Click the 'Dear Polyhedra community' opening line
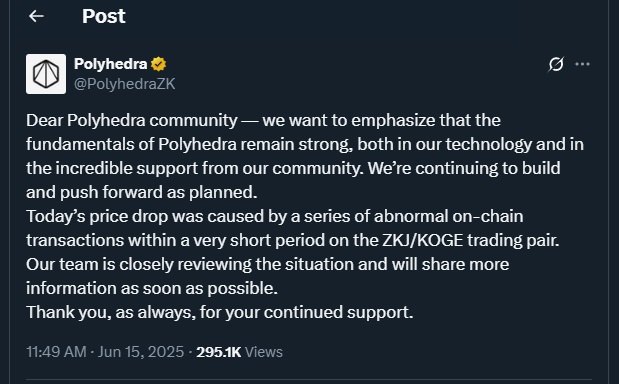Screen dimensions: 619x384 point(263,120)
